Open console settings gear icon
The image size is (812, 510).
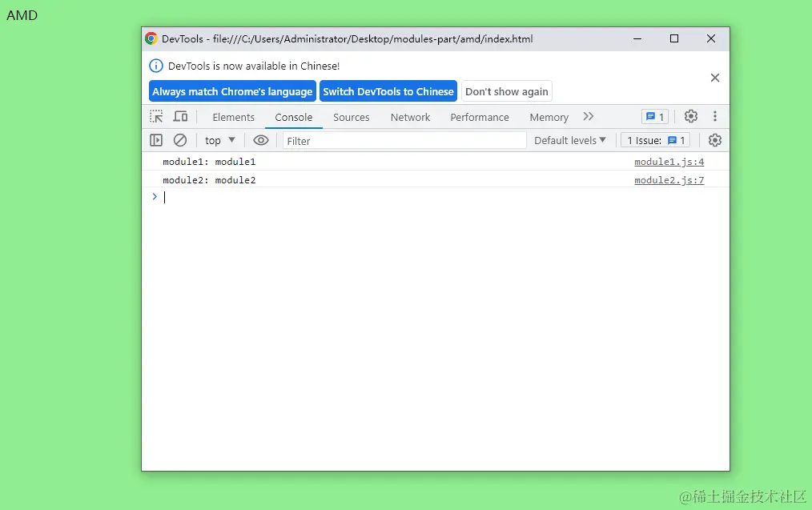pos(714,140)
